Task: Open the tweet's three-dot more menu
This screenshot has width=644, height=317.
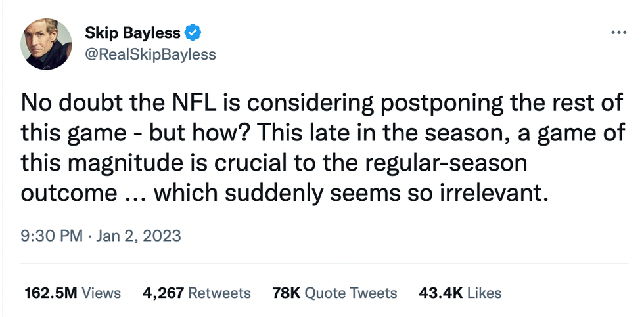Action: (x=618, y=32)
